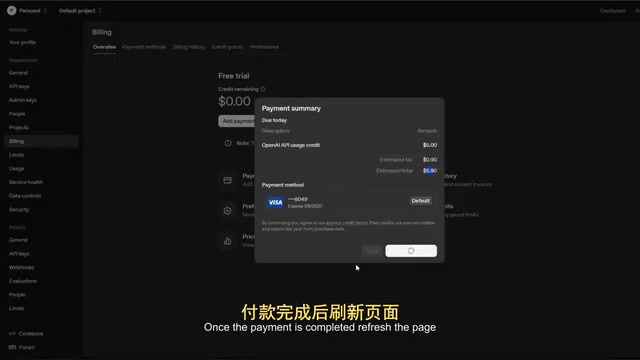The image size is (640, 360).
Task: Click the Payment methods credit card icon
Action: [227, 180]
